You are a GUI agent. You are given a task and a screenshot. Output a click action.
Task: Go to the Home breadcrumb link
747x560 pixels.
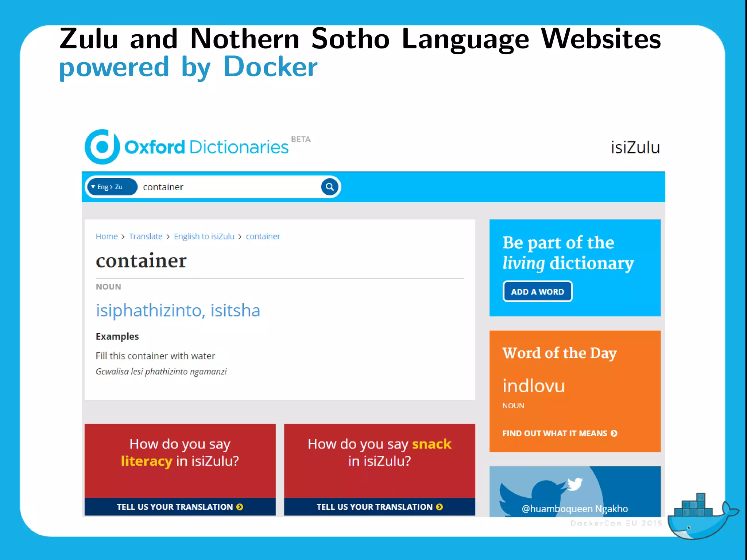pyautogui.click(x=107, y=236)
